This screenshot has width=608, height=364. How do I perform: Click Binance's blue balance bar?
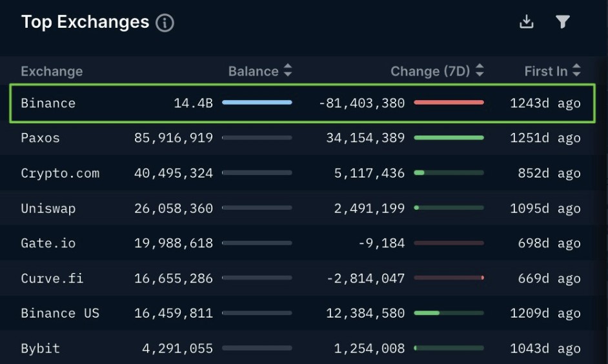coord(257,102)
